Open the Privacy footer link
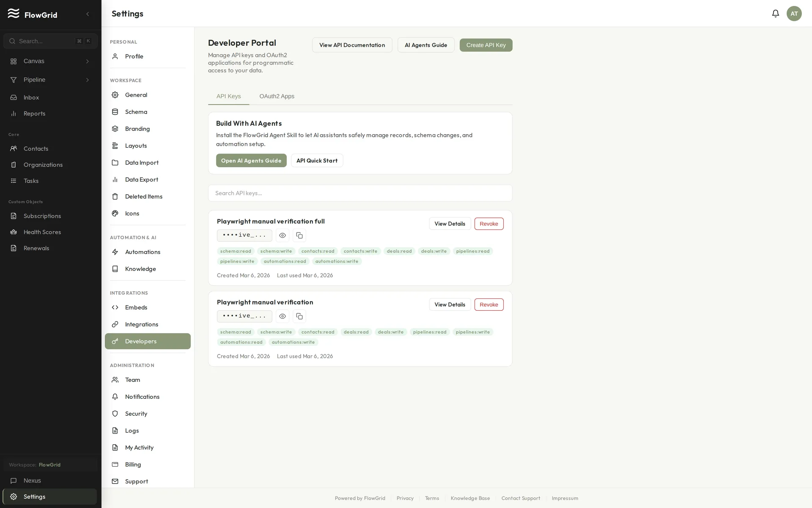This screenshot has height=508, width=812. click(405, 498)
